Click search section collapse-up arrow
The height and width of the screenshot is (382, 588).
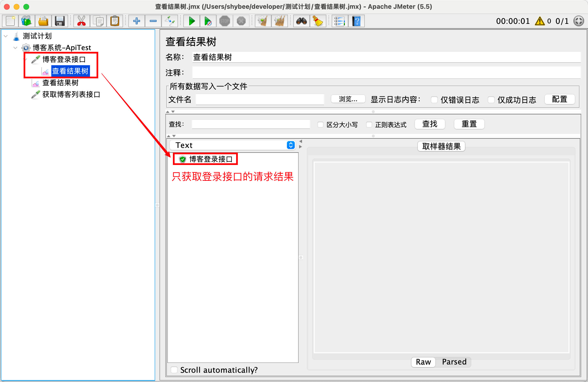click(169, 136)
